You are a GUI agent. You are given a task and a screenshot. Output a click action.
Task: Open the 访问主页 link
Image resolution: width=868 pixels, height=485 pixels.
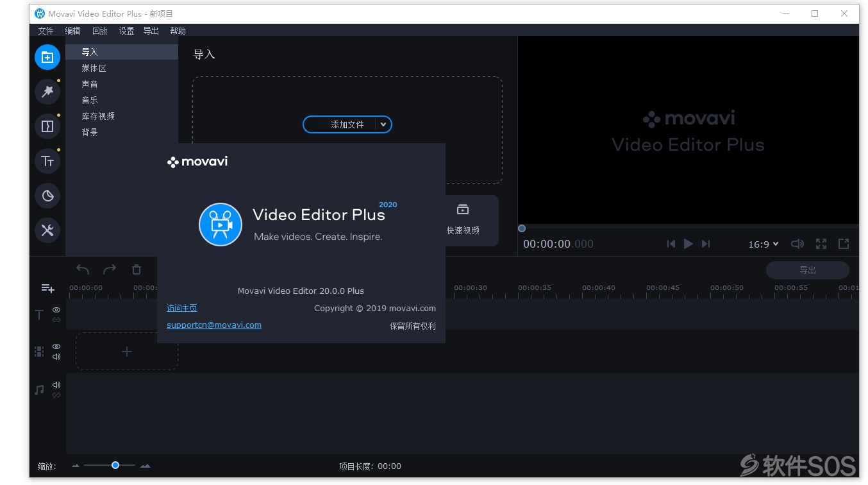pos(182,308)
